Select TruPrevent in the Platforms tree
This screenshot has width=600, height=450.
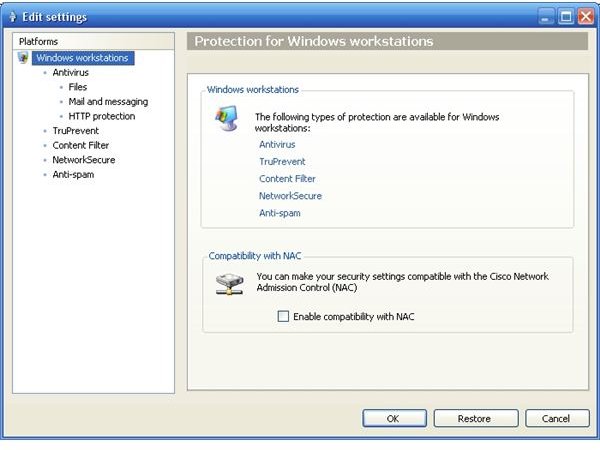tap(76, 130)
